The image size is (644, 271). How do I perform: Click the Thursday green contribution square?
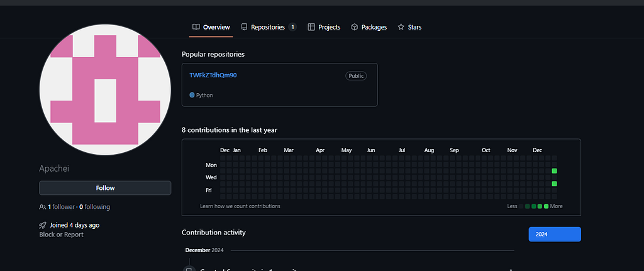coord(555,184)
